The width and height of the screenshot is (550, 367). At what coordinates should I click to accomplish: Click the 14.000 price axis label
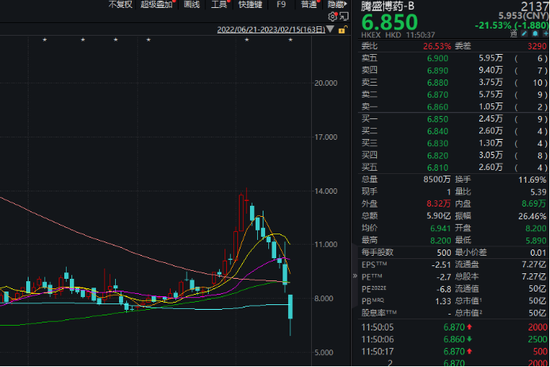pyautogui.click(x=326, y=191)
